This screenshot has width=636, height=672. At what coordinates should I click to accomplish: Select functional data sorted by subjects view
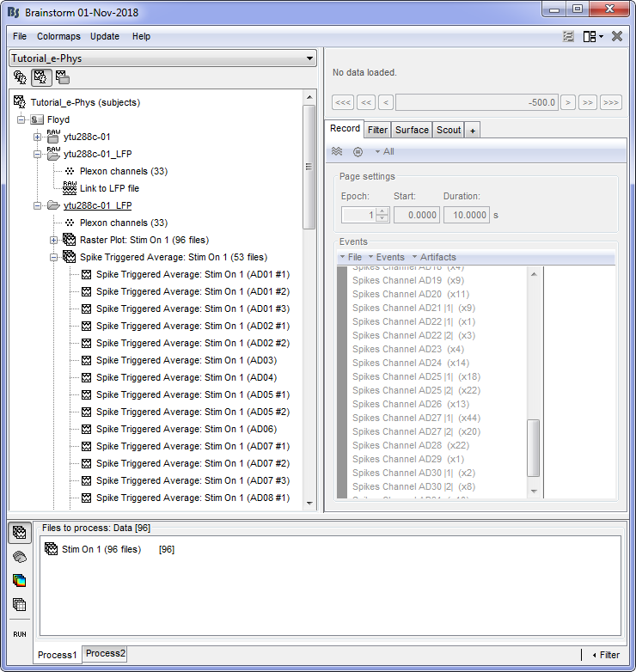(40, 77)
